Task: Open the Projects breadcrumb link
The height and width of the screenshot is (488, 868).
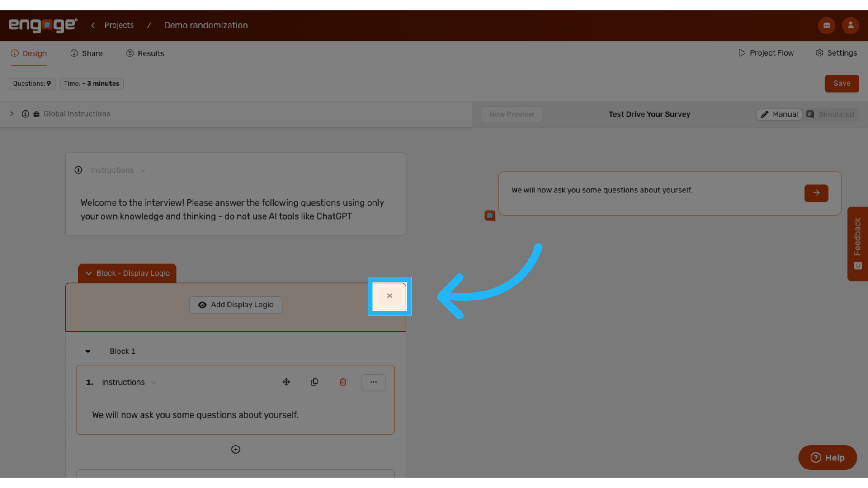Action: click(119, 25)
